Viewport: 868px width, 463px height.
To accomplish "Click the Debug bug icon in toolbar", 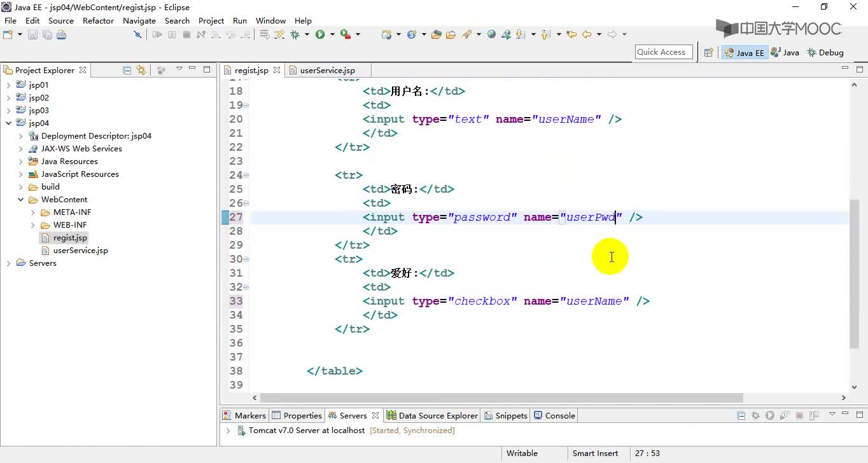I will click(295, 34).
